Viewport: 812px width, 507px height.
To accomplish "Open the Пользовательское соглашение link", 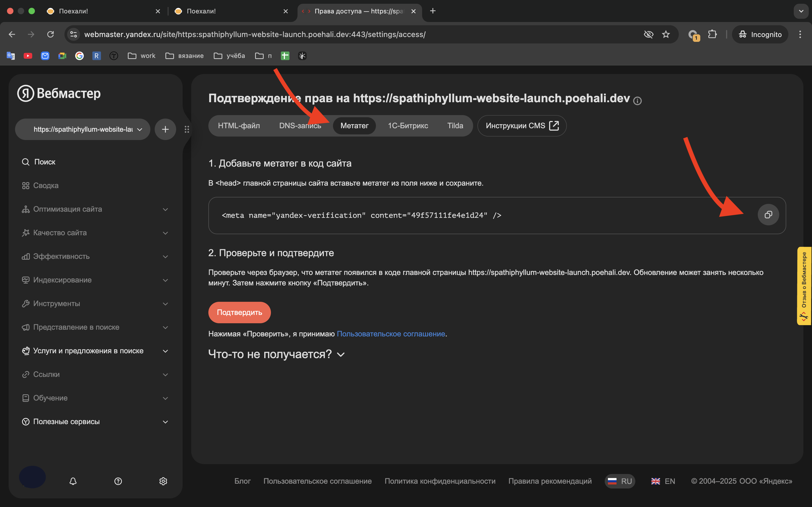I will point(391,334).
